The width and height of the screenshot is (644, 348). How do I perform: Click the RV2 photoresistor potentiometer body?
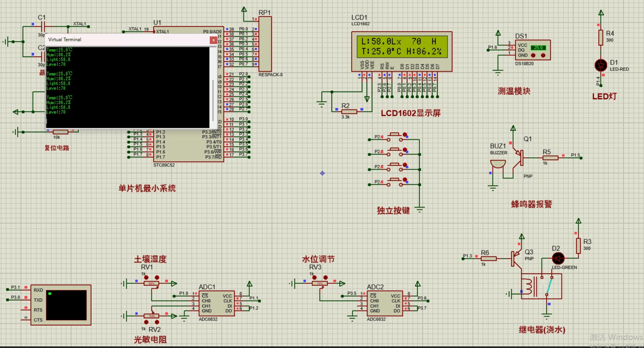coord(151,316)
